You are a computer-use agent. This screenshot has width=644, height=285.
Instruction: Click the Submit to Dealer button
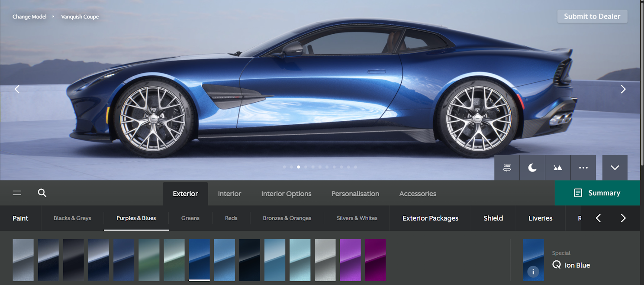coord(592,16)
